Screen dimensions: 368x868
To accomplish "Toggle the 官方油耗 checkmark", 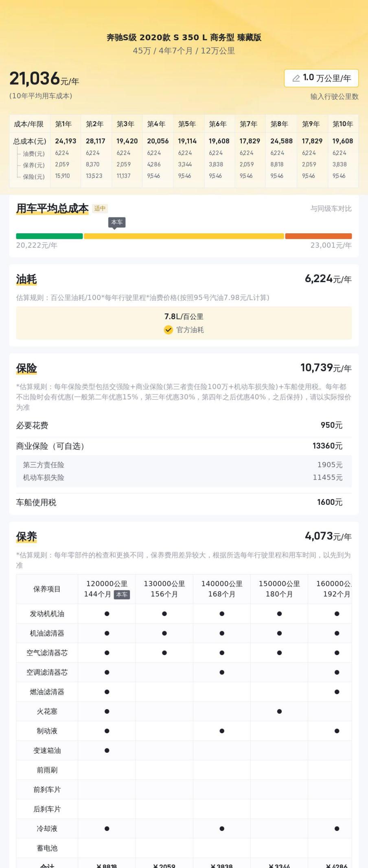I will (x=169, y=330).
